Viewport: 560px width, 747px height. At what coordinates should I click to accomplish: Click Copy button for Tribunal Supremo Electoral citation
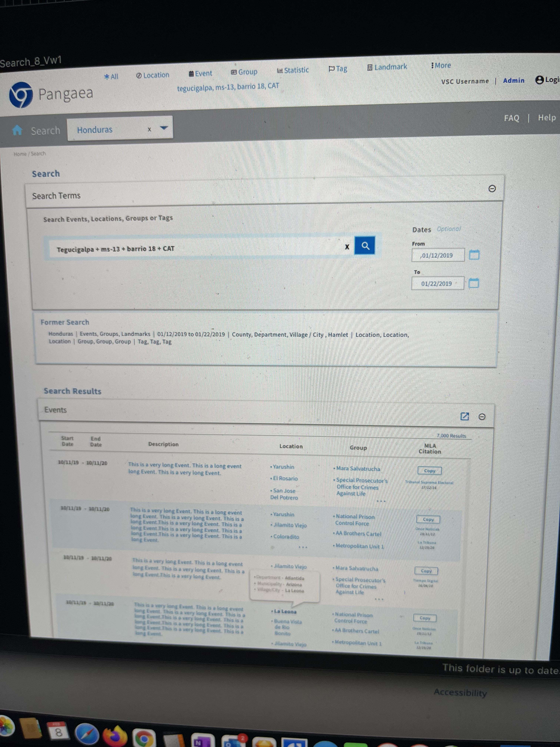coord(429,470)
